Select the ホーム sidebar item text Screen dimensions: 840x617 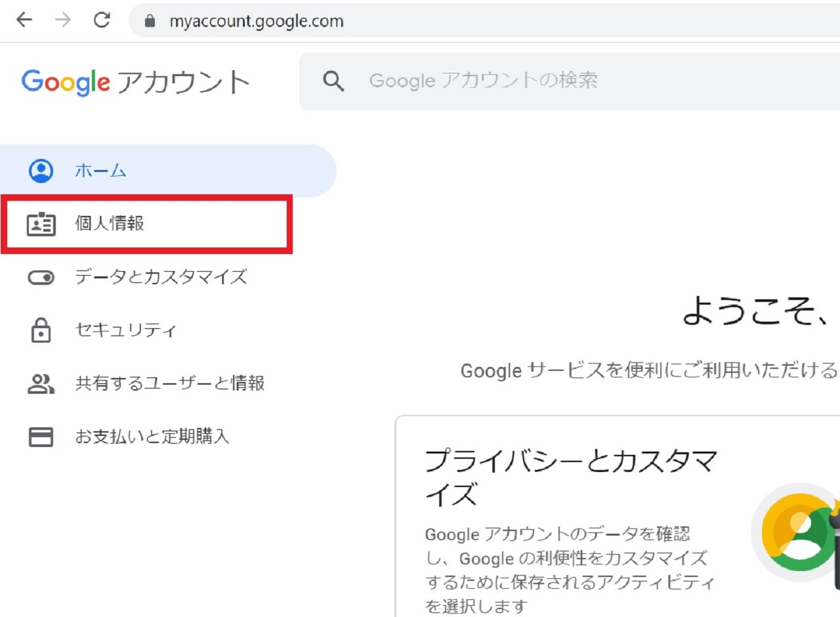(x=100, y=171)
